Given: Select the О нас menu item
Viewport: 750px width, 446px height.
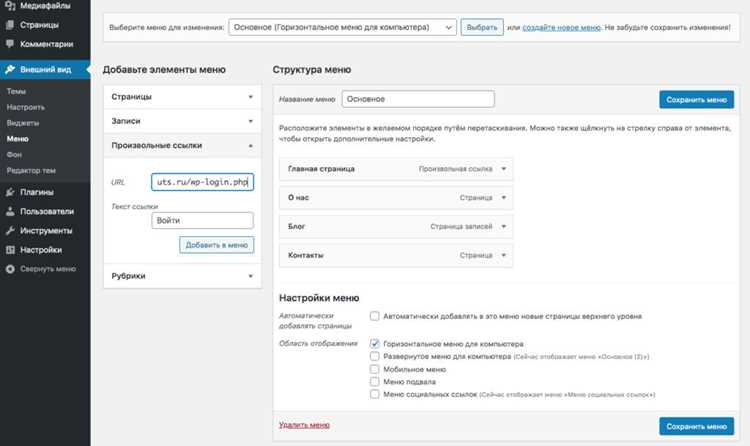Looking at the screenshot, I should point(396,198).
